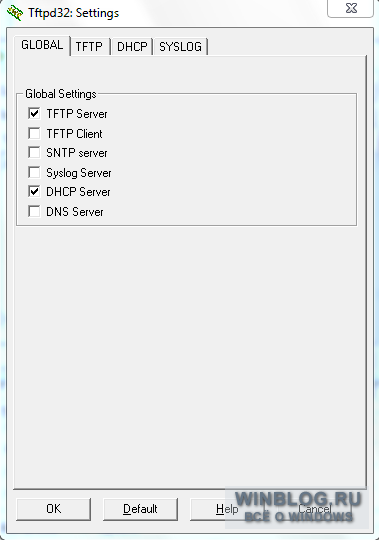Open the DHCP settings tab
379x540 pixels.
pos(132,46)
